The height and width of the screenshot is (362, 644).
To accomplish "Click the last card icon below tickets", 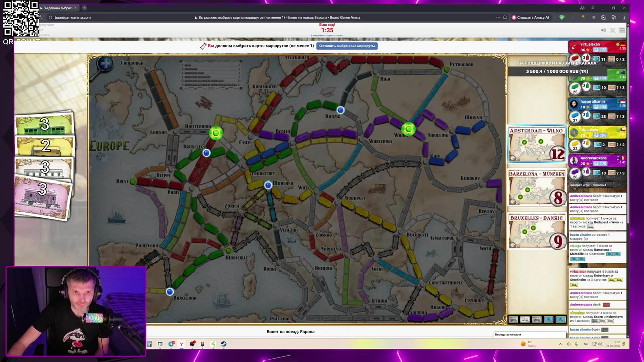I will click(x=560, y=320).
